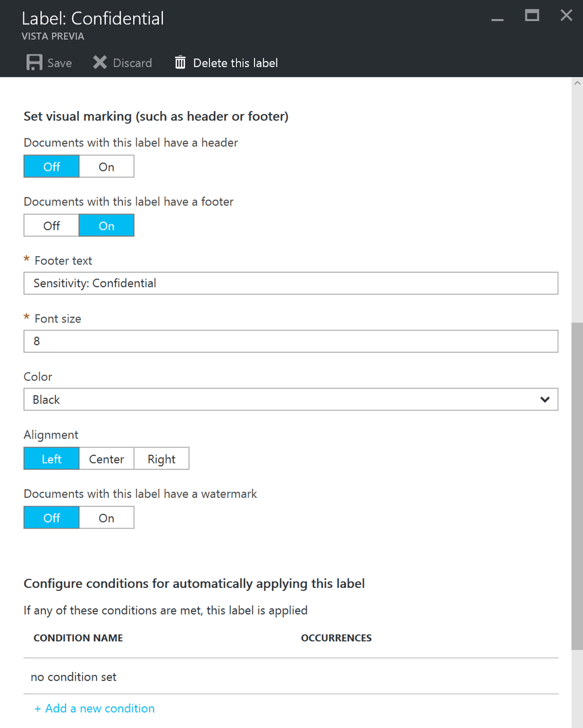Click the Discard X icon
This screenshot has height=728, width=583.
click(x=100, y=63)
